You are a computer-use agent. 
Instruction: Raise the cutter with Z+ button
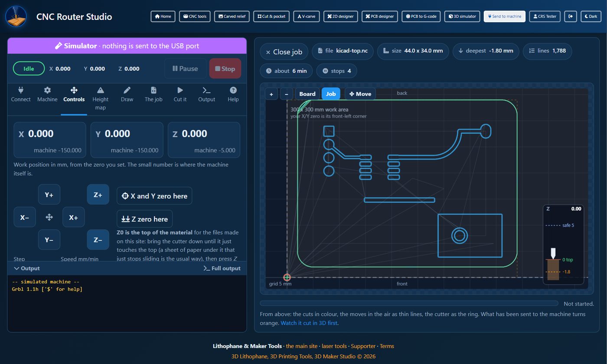point(98,195)
